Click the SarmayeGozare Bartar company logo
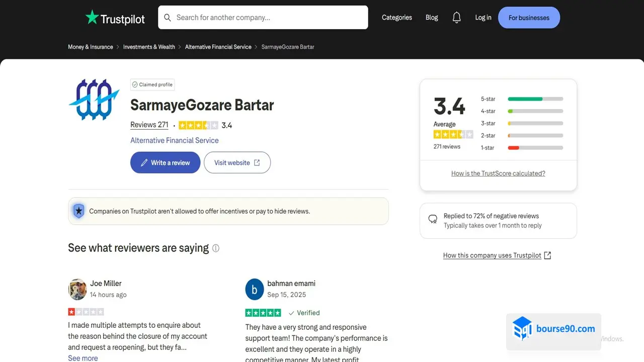This screenshot has width=644, height=362. (94, 100)
